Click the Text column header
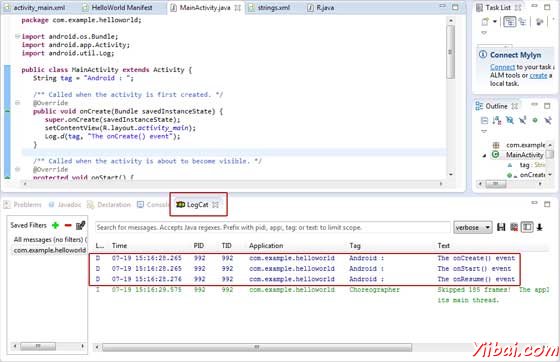The height and width of the screenshot is (362, 560). coord(443,246)
